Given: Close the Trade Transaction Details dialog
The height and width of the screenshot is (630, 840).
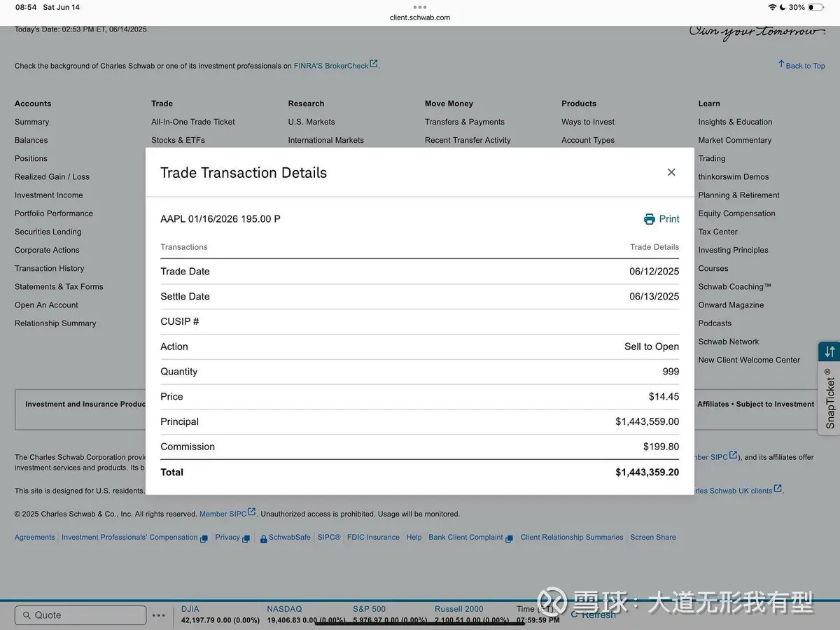Looking at the screenshot, I should 671,172.
